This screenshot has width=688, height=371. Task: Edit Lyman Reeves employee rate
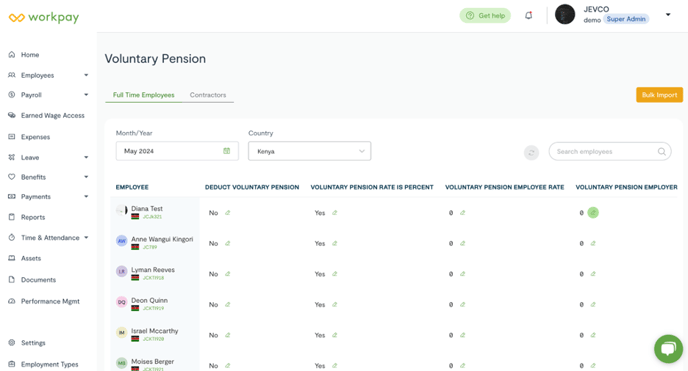tap(462, 274)
